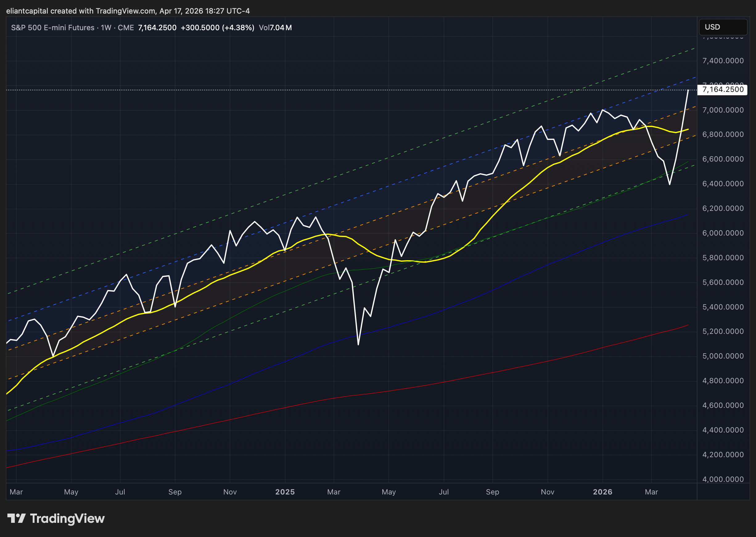Click the +300.5000 (+4.38%) change value
756x537 pixels.
(217, 28)
